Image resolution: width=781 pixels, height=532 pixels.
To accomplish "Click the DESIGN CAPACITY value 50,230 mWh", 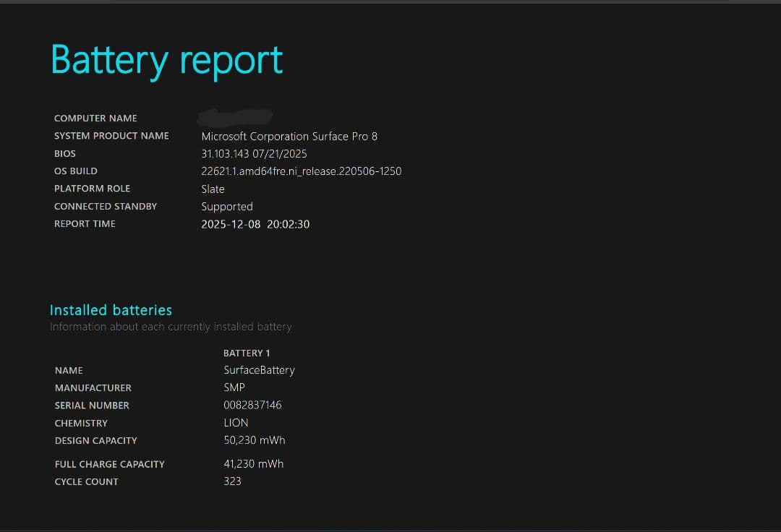I will [x=255, y=439].
